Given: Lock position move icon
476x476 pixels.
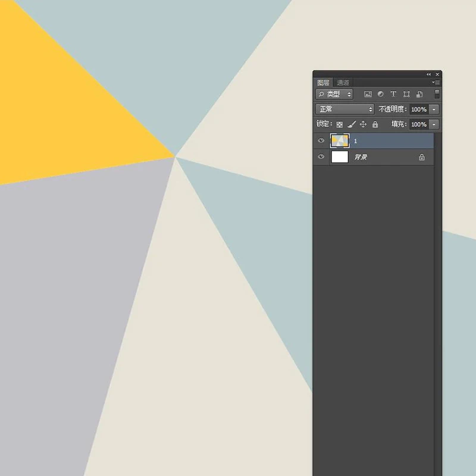Looking at the screenshot, I should point(363,124).
